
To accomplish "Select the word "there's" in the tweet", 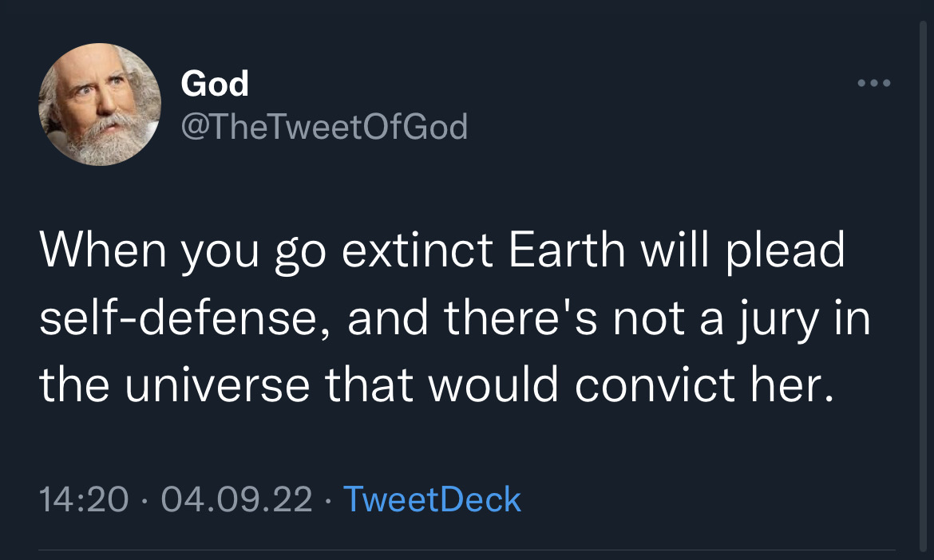I will (520, 317).
